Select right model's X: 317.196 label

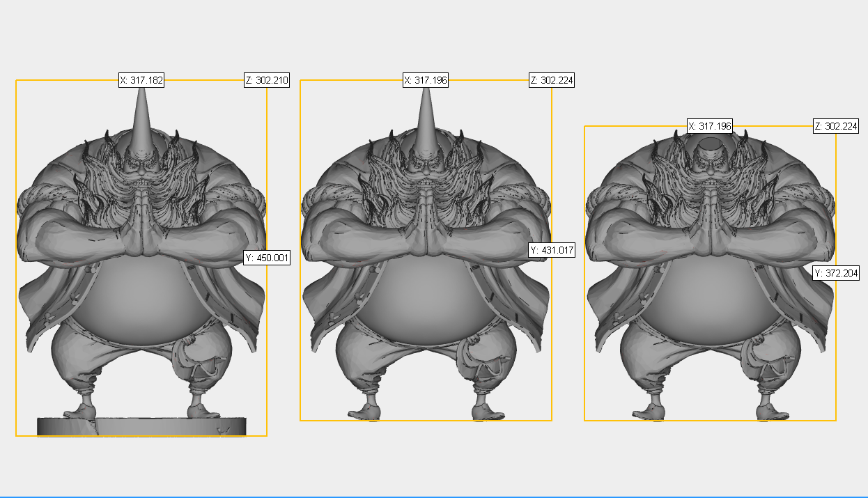click(710, 126)
